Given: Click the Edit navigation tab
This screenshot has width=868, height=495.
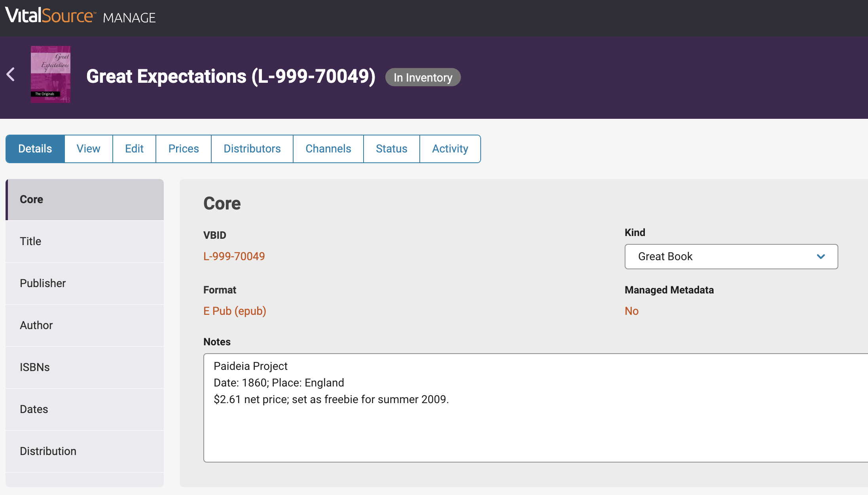Looking at the screenshot, I should (x=134, y=148).
